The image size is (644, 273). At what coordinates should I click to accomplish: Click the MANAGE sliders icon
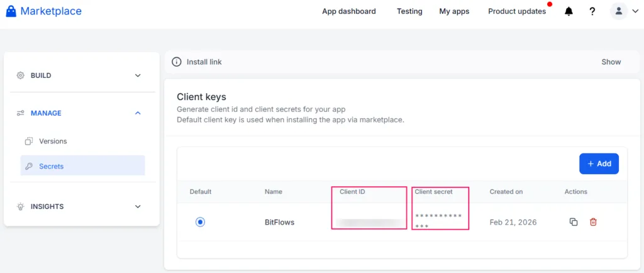pos(21,113)
